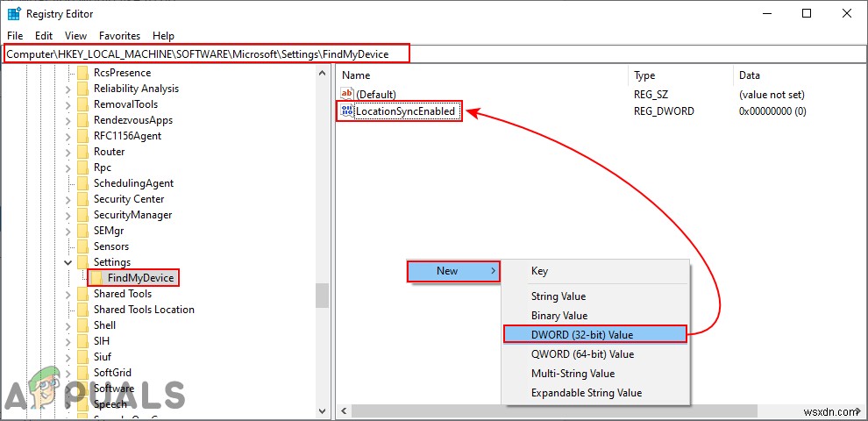Choose String Value in the submenu
The width and height of the screenshot is (868, 421).
point(594,296)
